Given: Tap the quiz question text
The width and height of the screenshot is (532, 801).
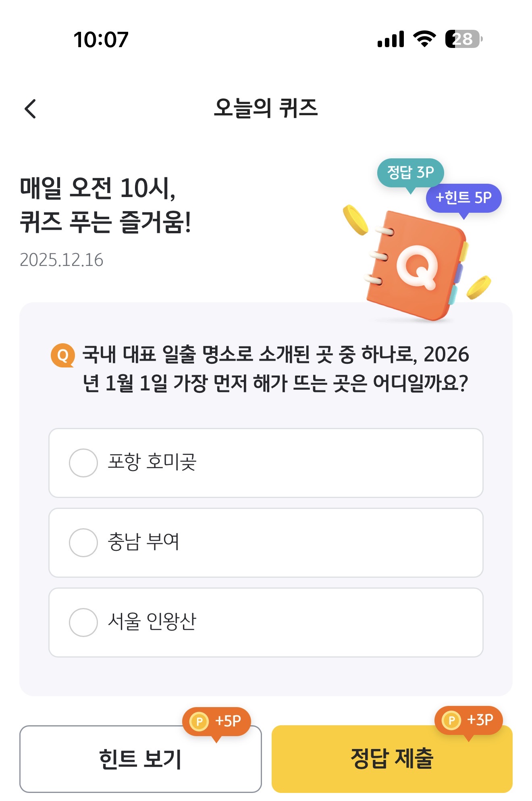Looking at the screenshot, I should click(x=276, y=369).
